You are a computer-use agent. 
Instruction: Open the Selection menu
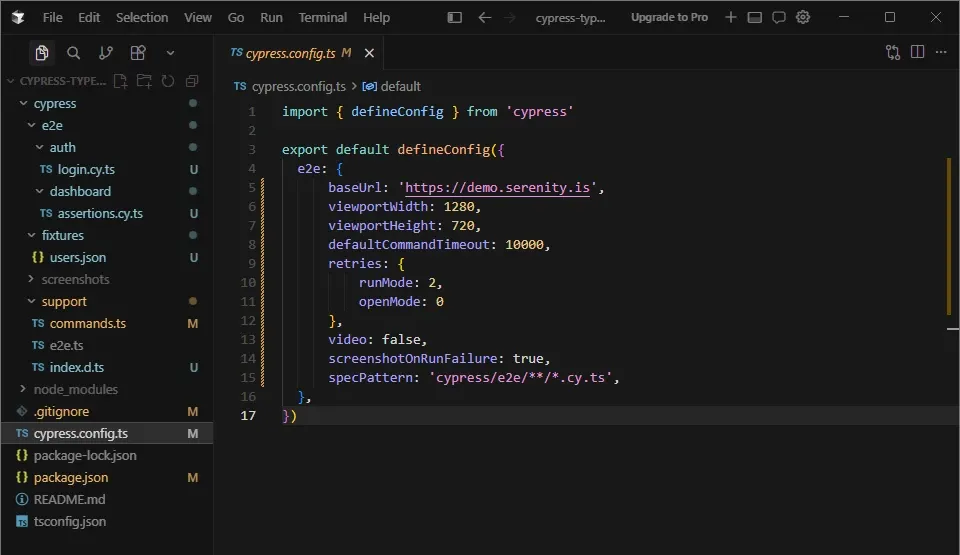[x=142, y=17]
